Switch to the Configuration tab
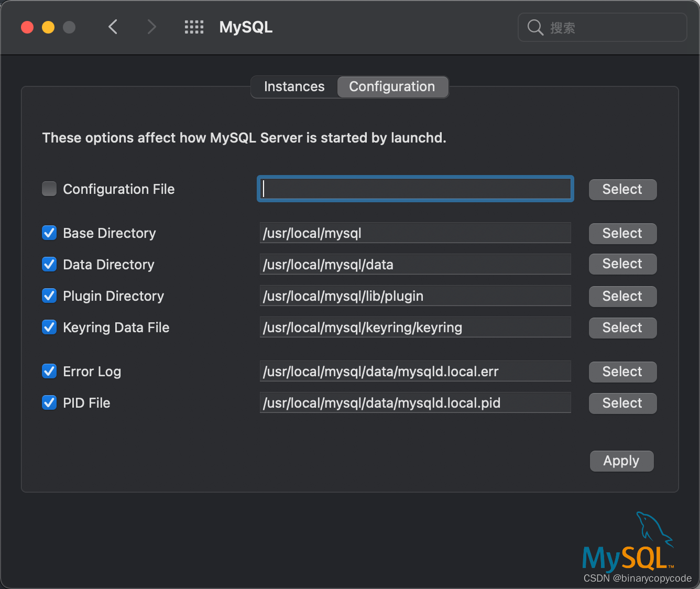The width and height of the screenshot is (700, 589). (392, 86)
